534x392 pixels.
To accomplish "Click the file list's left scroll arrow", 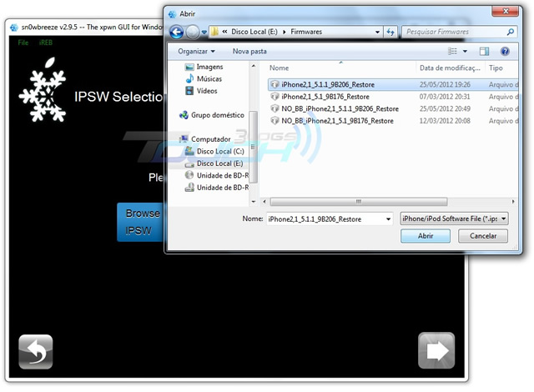I will coord(264,202).
